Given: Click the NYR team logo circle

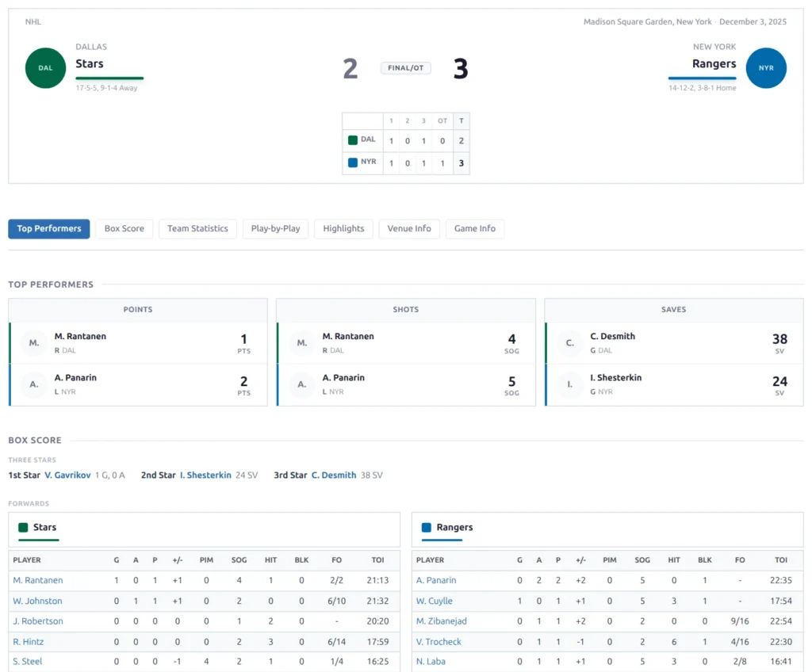Looking at the screenshot, I should click(766, 68).
